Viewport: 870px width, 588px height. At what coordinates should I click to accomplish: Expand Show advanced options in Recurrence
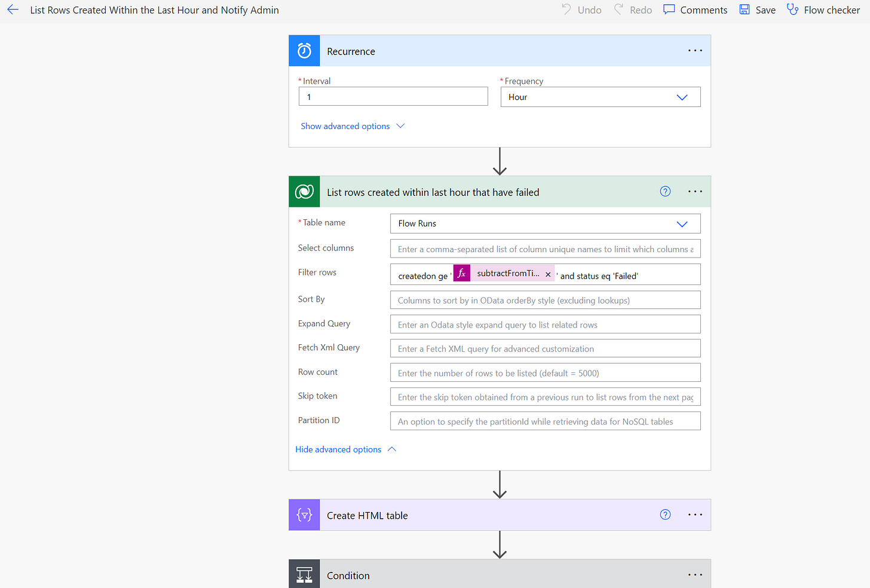pyautogui.click(x=353, y=126)
